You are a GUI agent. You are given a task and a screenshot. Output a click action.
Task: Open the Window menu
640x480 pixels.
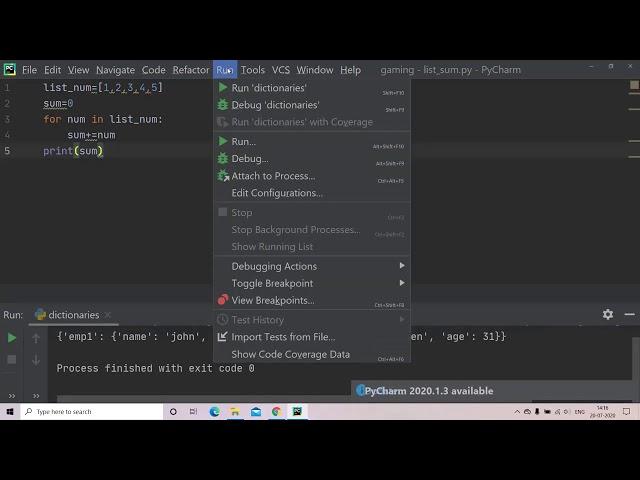tap(315, 70)
